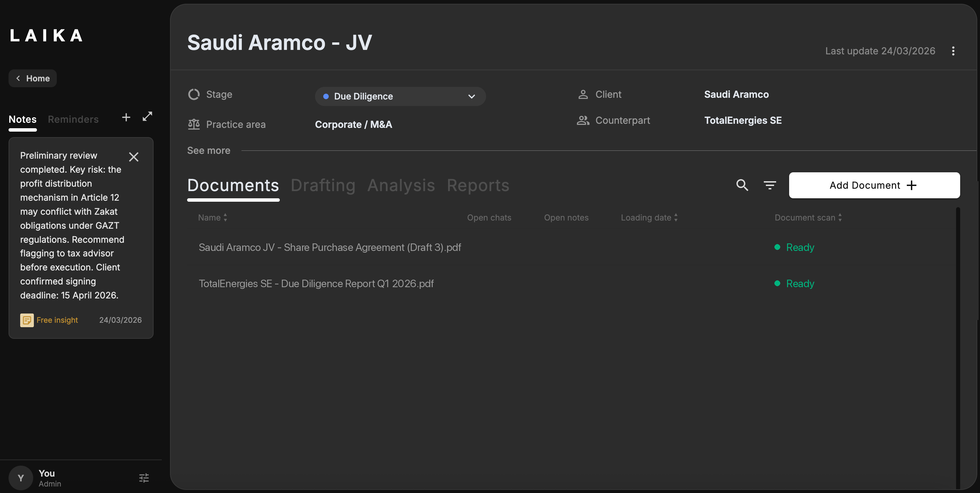Screen dimensions: 980x493
Task: Open the Analysis tab
Action: point(401,186)
